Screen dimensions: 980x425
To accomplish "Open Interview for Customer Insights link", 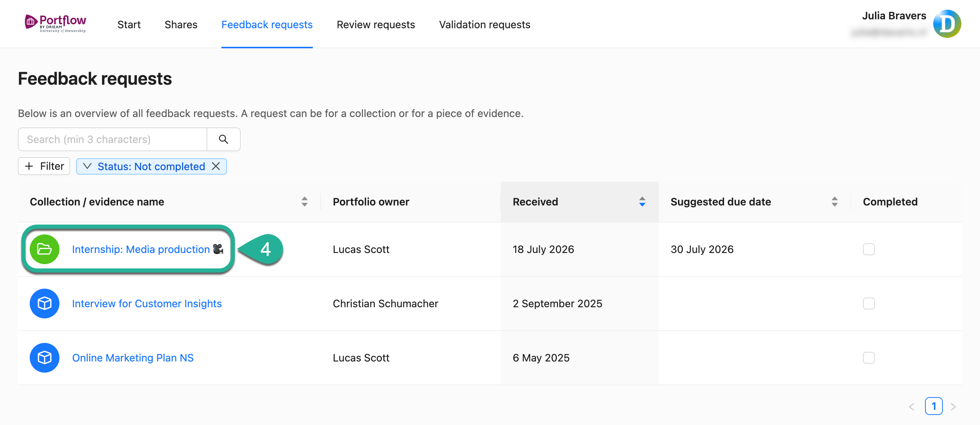I will point(147,304).
